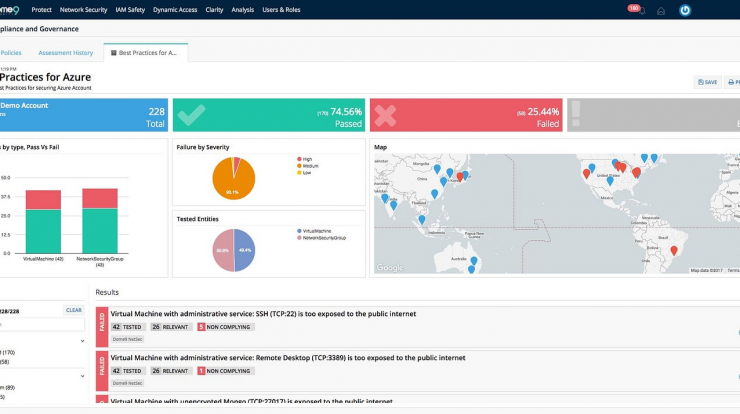Select the blue pin near Indonesia label
Viewport: 740px width, 414px height.
coord(422,220)
